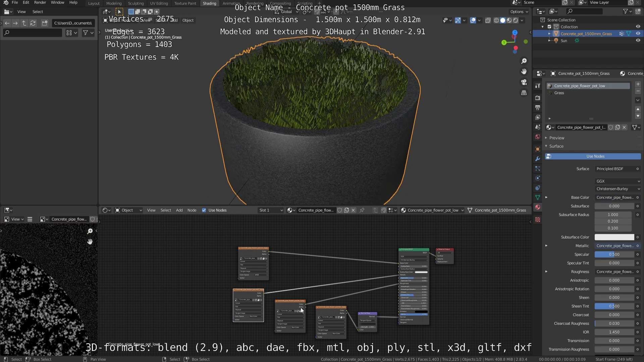Open the World properties tab
The image size is (644, 362).
pyautogui.click(x=538, y=137)
